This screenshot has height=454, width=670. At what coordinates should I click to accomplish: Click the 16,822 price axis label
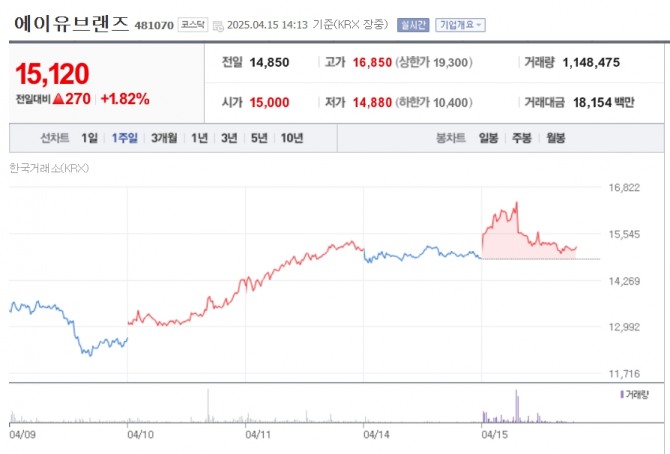[624, 188]
